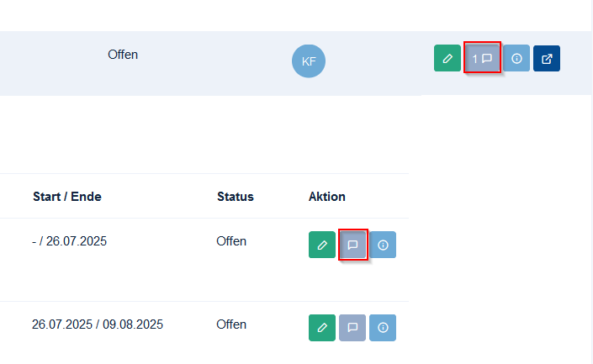593x364 pixels.
Task: Click the Status column header
Action: tap(236, 197)
